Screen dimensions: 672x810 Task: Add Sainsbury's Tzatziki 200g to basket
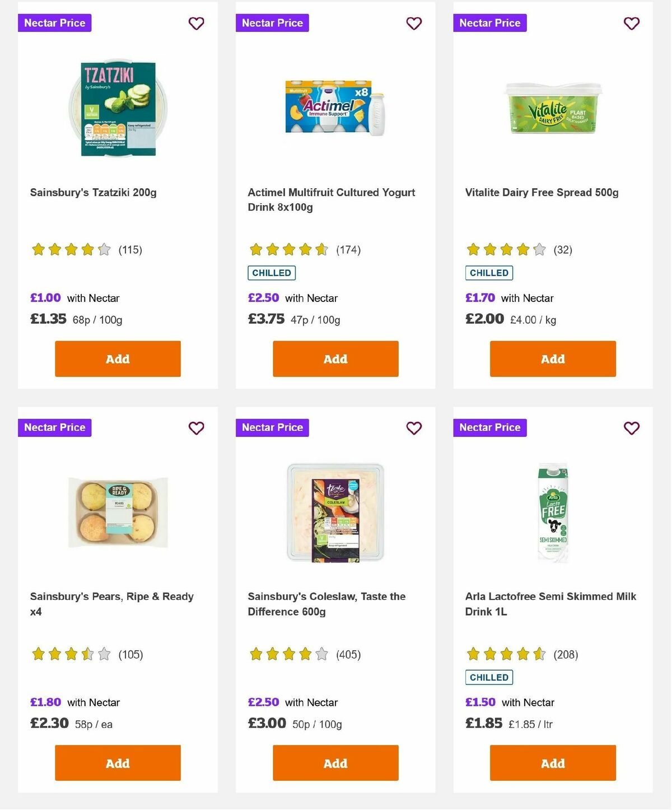[x=117, y=359]
